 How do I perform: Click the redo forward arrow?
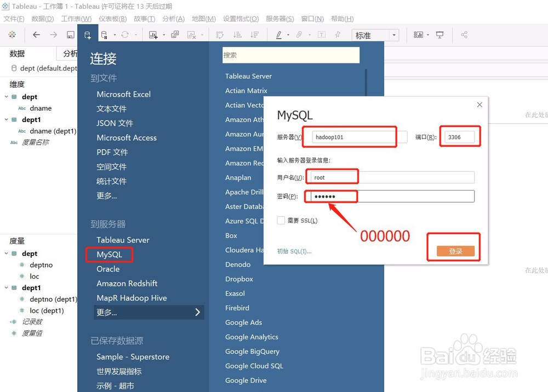click(53, 34)
